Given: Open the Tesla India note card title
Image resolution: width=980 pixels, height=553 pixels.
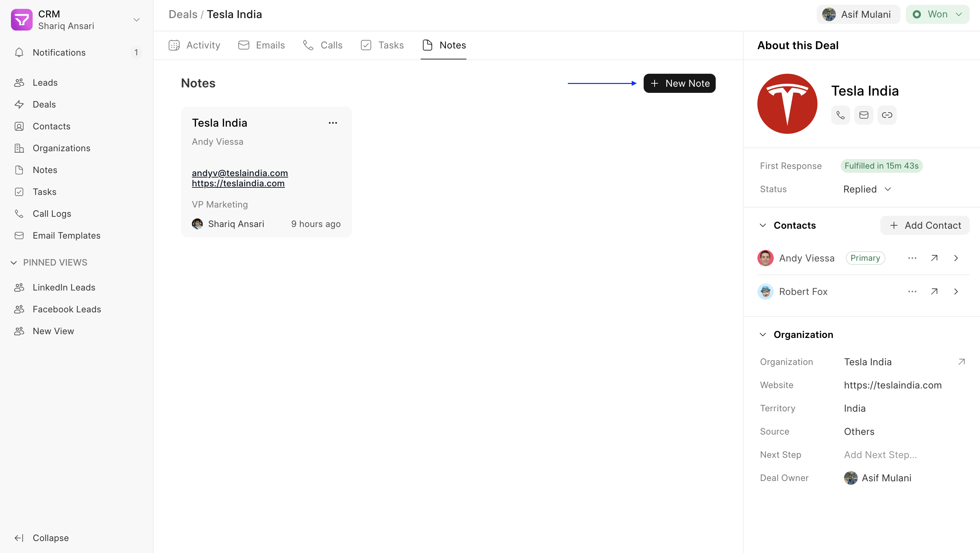Looking at the screenshot, I should [220, 123].
